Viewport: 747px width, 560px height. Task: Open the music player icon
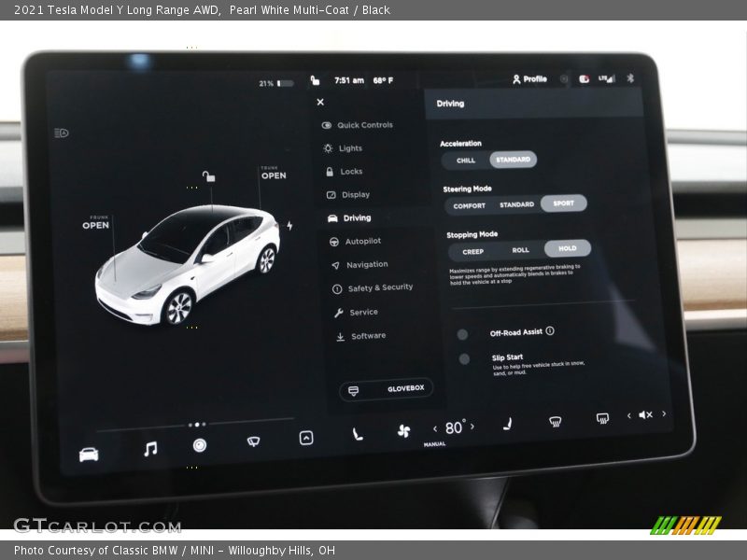tap(150, 449)
